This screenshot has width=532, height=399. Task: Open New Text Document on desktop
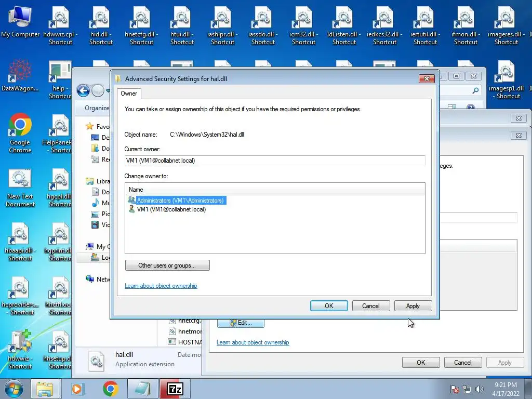tap(20, 188)
